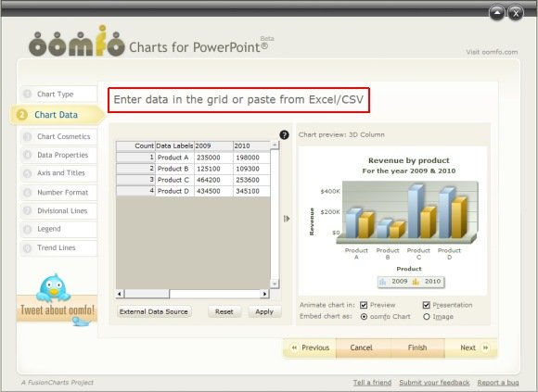
Task: Go to the Previous step
Action: pos(310,348)
